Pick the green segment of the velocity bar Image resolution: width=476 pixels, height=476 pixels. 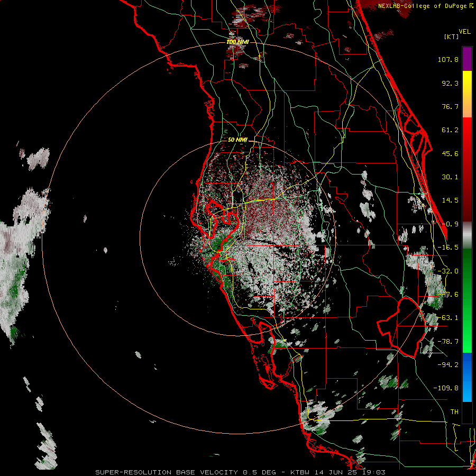pos(467,300)
